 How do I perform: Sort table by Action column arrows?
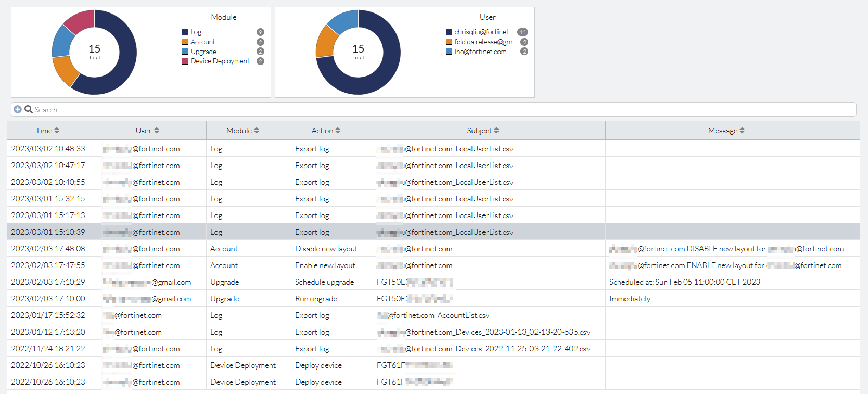click(x=338, y=131)
